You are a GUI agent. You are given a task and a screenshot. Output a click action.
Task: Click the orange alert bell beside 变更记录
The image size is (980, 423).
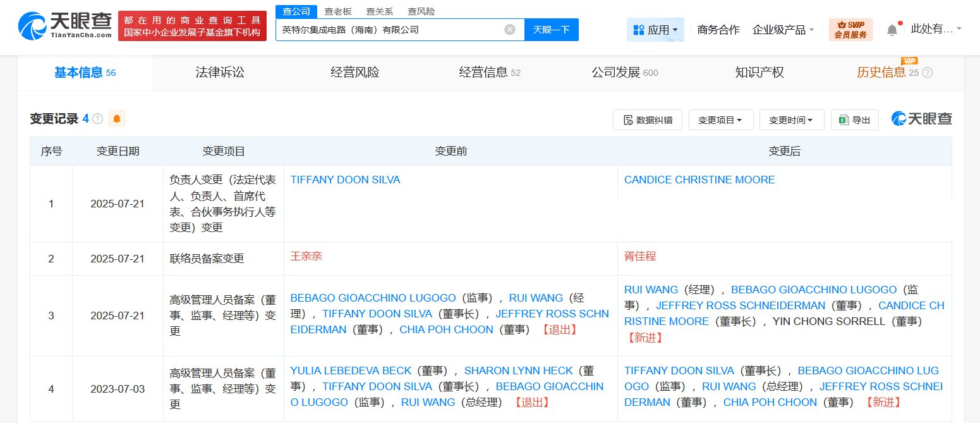click(x=116, y=118)
